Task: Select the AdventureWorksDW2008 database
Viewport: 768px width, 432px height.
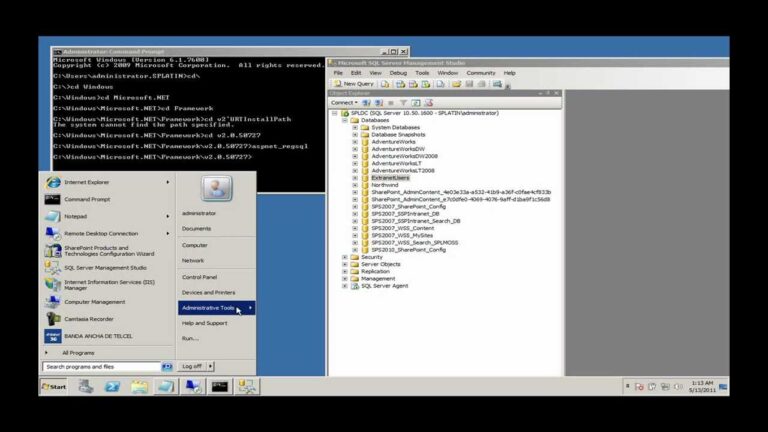Action: (x=405, y=156)
